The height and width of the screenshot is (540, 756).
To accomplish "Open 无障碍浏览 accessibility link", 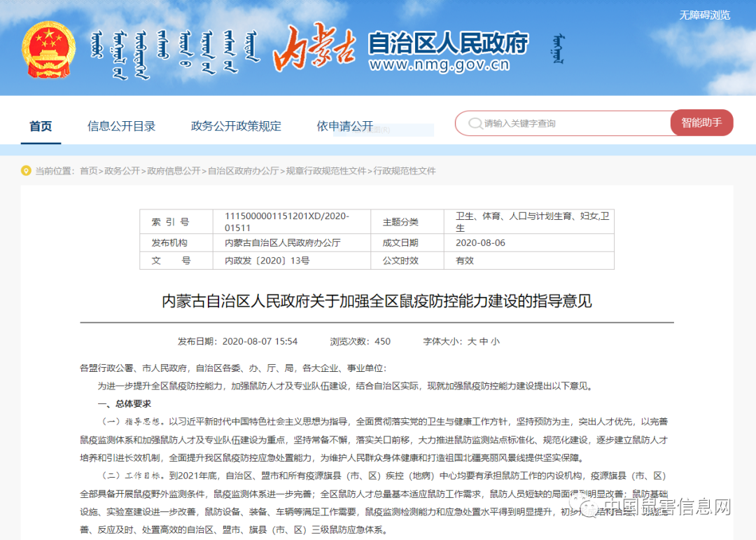I will [x=704, y=15].
